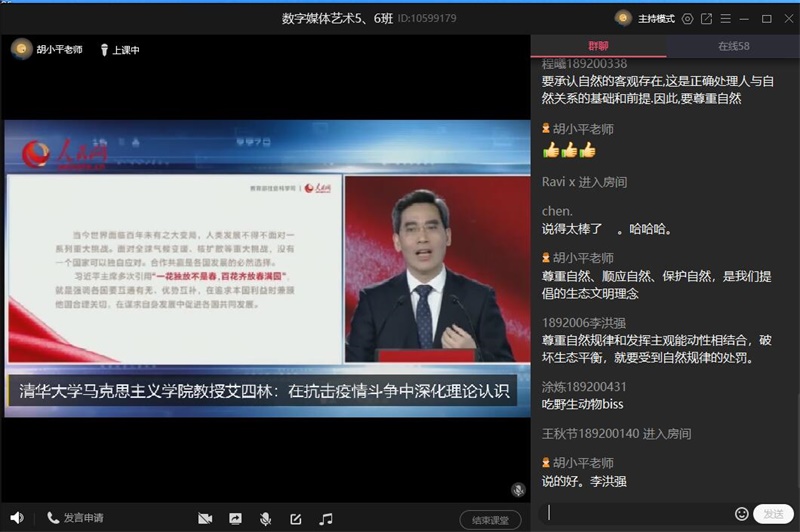Click the music note icon
This screenshot has height=532, width=800.
[325, 519]
